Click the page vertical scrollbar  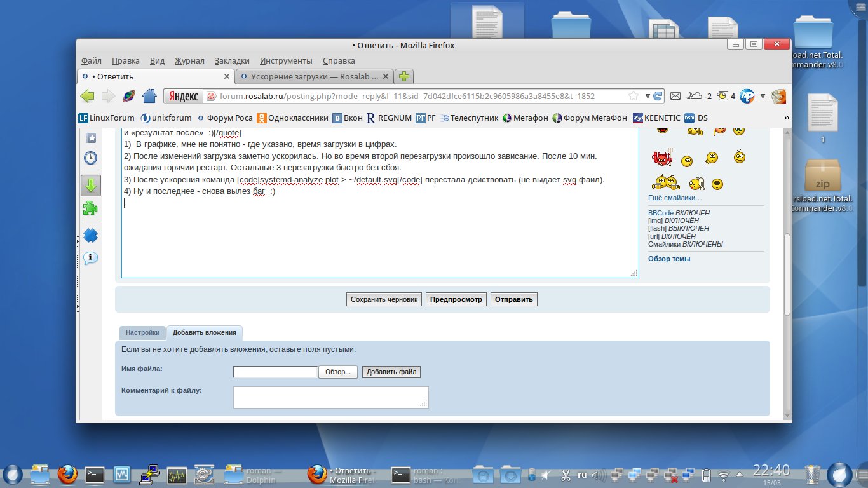787,273
